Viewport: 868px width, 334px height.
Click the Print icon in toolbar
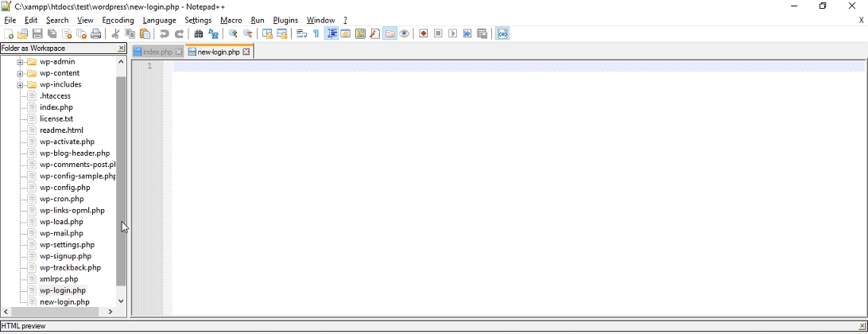pos(96,34)
